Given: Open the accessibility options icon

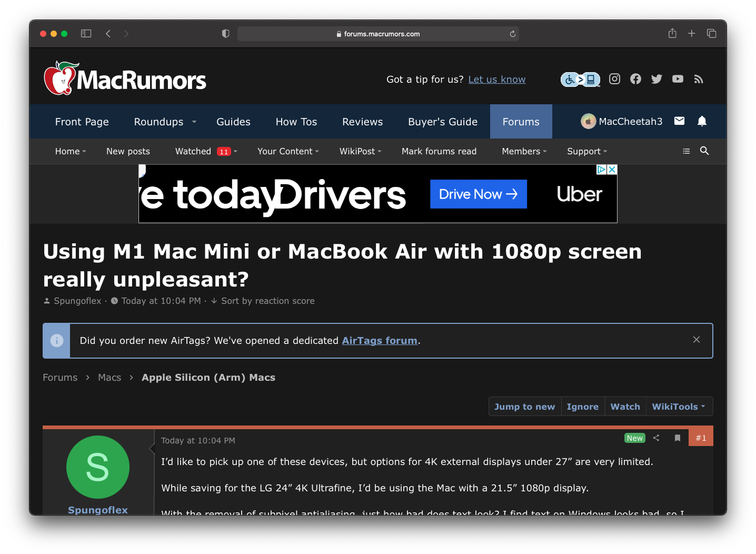Looking at the screenshot, I should (x=580, y=80).
